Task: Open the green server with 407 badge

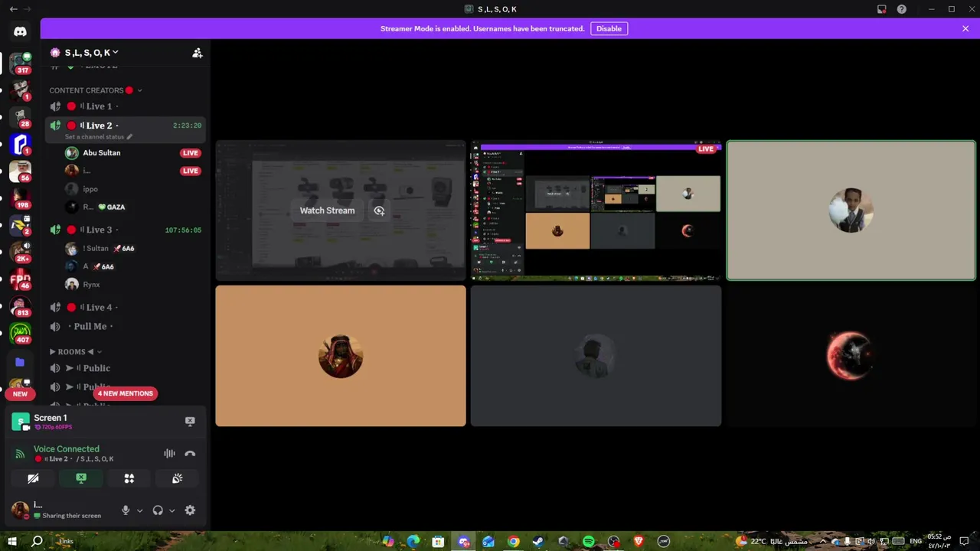Action: (x=20, y=334)
